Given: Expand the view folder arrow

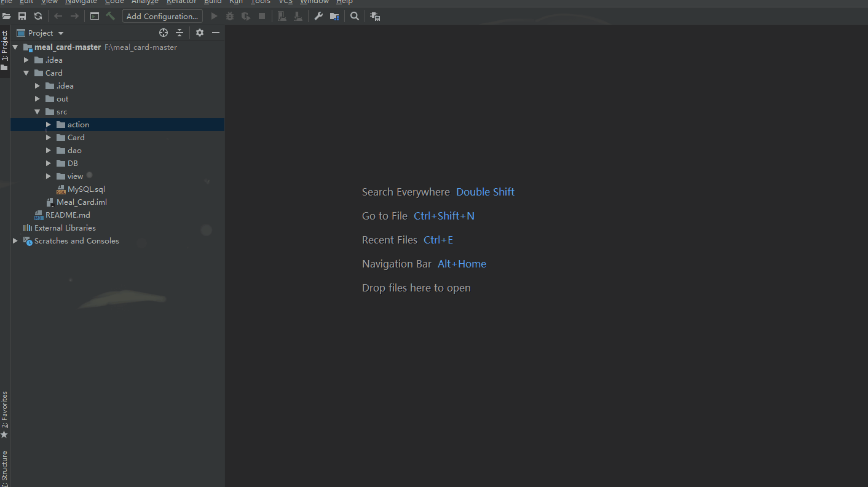Looking at the screenshot, I should [49, 176].
